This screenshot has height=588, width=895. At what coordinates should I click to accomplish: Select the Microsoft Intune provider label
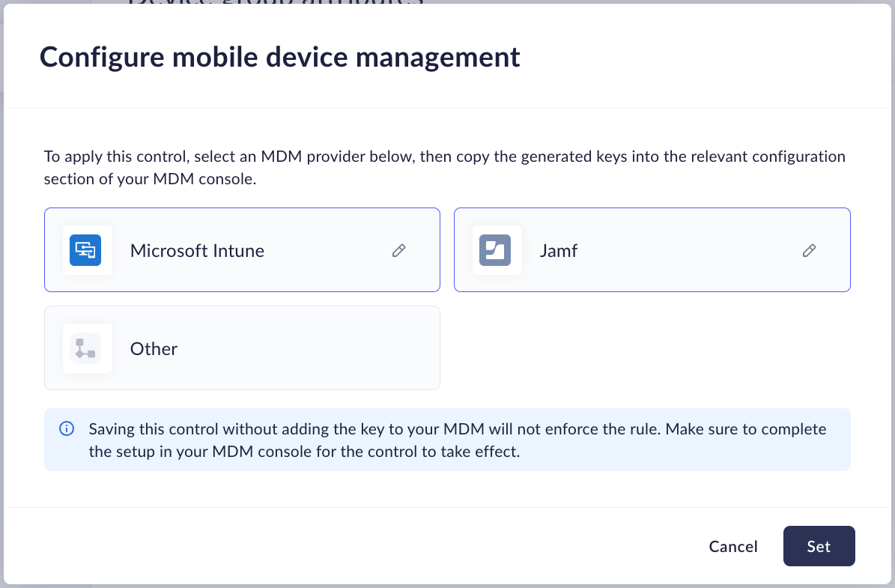click(x=197, y=251)
